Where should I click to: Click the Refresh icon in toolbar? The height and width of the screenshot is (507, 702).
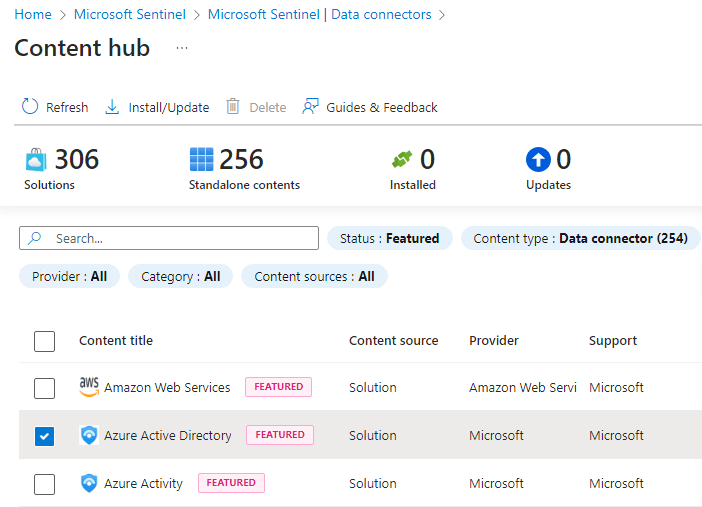(30, 107)
